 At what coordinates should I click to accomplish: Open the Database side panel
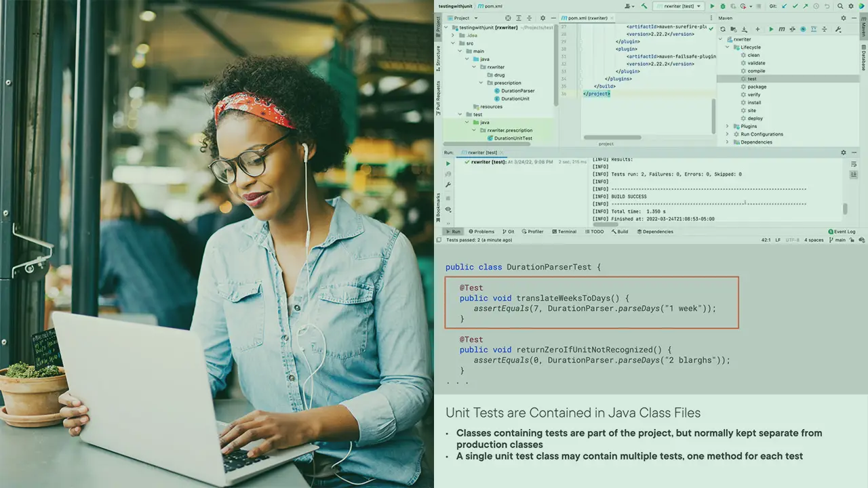[863, 58]
